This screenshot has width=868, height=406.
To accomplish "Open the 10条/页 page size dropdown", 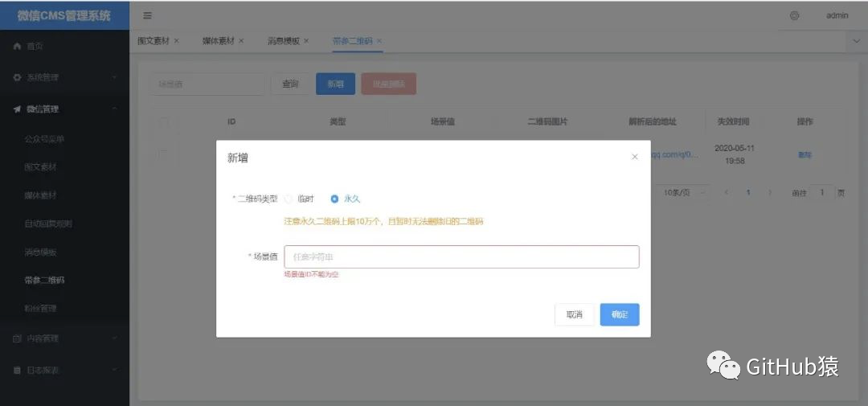I will (x=685, y=193).
